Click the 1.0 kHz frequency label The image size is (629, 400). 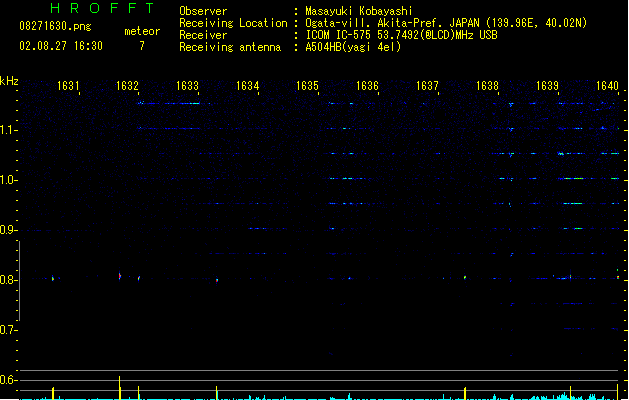(x=8, y=180)
